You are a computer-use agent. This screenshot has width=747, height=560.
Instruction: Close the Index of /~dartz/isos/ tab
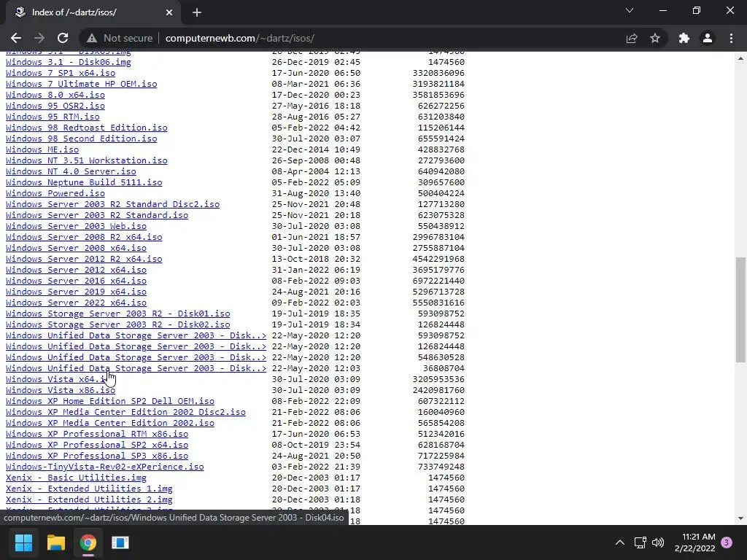[169, 12]
